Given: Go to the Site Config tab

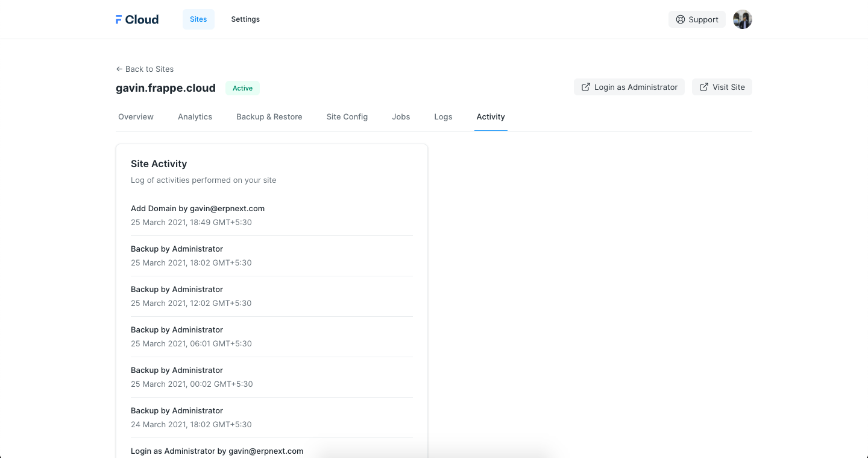Looking at the screenshot, I should click(347, 116).
